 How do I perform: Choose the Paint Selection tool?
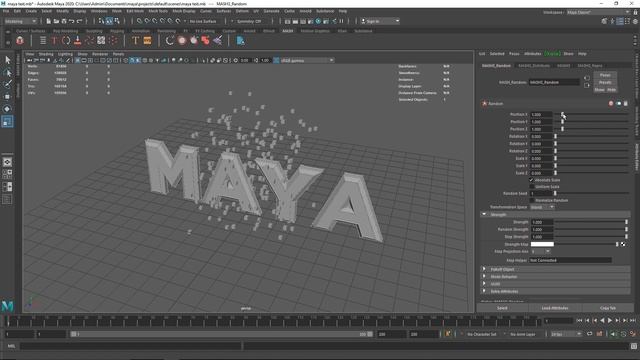pyautogui.click(x=7, y=84)
